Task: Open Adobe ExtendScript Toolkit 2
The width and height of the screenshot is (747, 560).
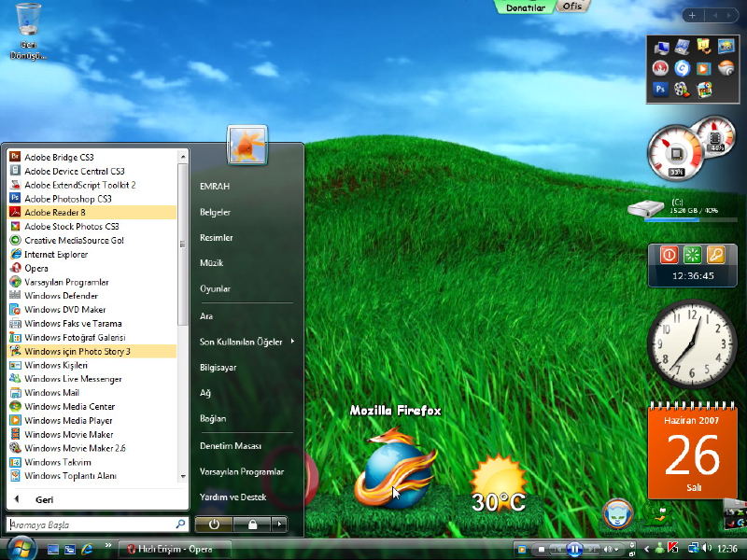Action: (92, 185)
